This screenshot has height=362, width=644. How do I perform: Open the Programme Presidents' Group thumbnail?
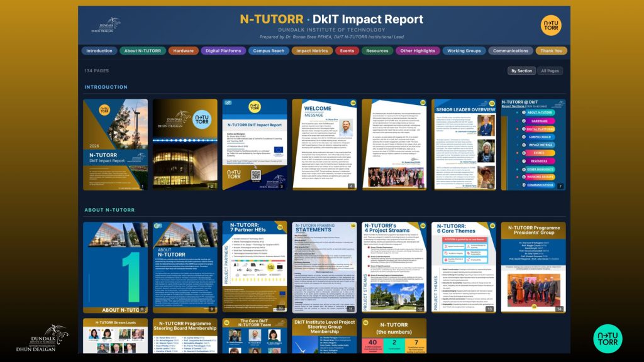[533, 268]
